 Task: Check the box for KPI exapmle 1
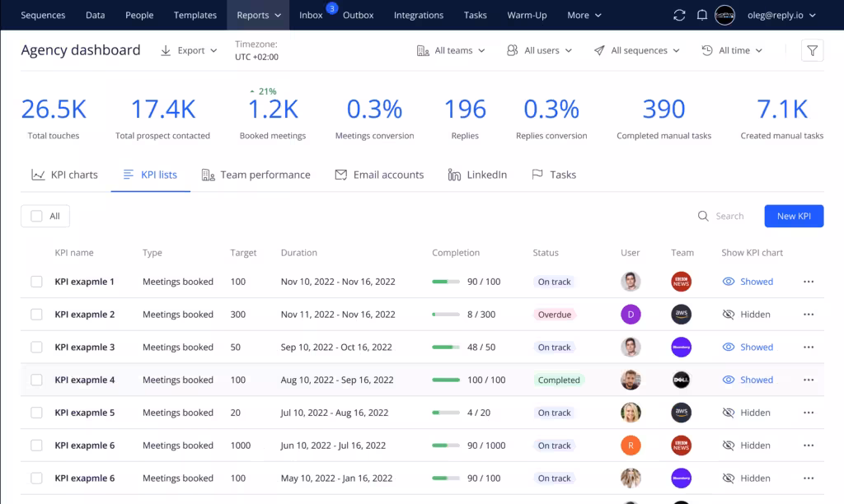(x=36, y=282)
